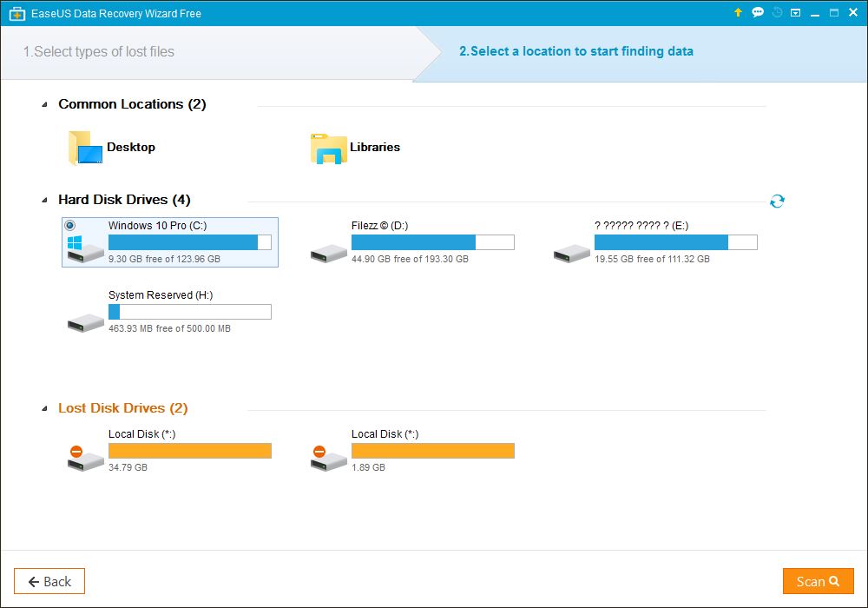Screen dimensions: 868x608
Task: Click the scan history clock icon
Action: point(777,12)
